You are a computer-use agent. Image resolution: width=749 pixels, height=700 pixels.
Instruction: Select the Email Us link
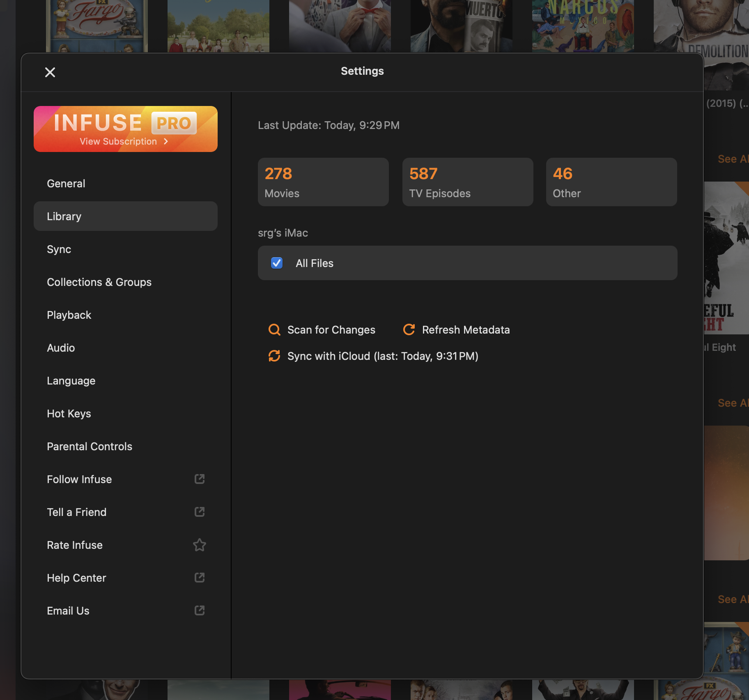pyautogui.click(x=126, y=611)
